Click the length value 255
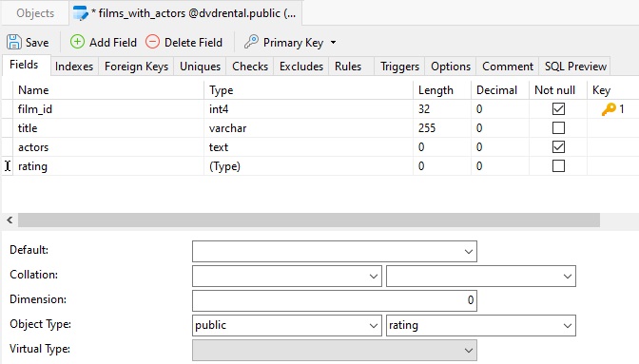 [427, 128]
